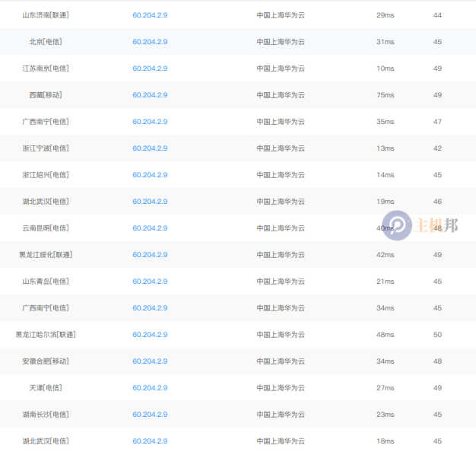476x452 pixels.
Task: Select the 湖南长沙[电信] node cell
Action: [46, 415]
